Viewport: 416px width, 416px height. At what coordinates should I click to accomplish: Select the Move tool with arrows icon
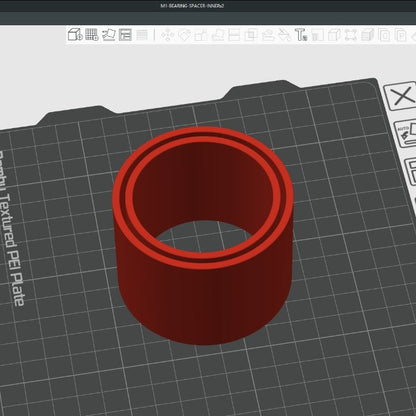(167, 35)
